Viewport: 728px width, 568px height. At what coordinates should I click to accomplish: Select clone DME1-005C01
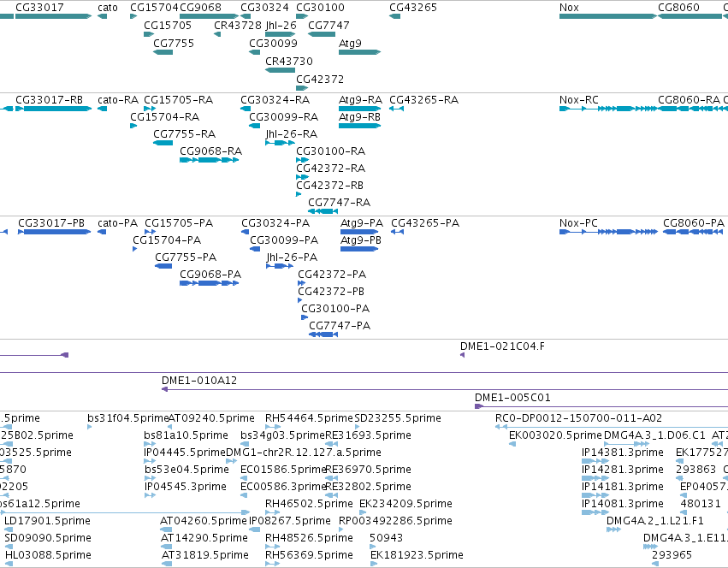pyautogui.click(x=601, y=406)
